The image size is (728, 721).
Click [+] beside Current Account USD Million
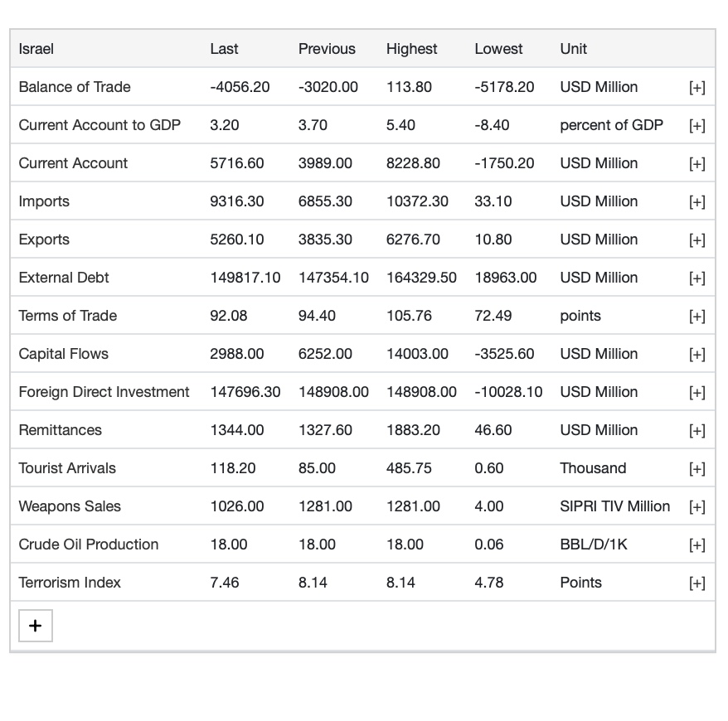pos(696,164)
